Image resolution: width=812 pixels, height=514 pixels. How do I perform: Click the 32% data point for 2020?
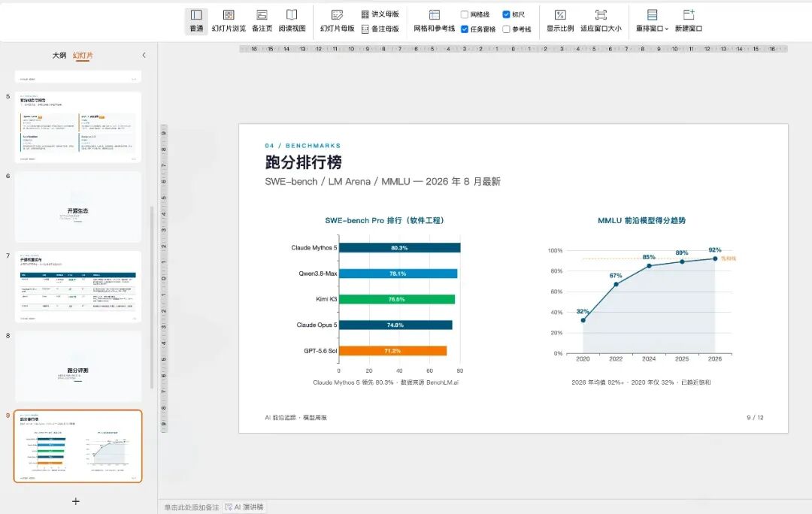[583, 320]
